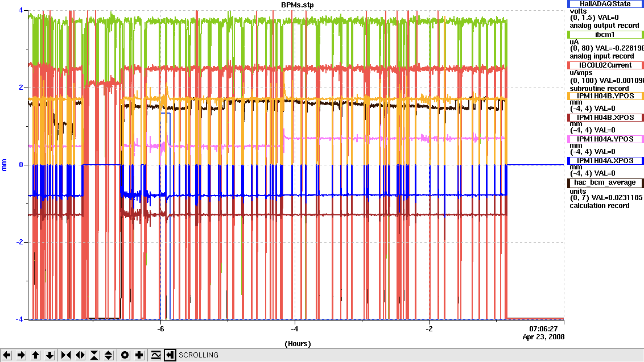Viewport: 644px width, 362px height.
Task: Click the 'units' label under hac_bcm_average
Action: [x=578, y=192]
